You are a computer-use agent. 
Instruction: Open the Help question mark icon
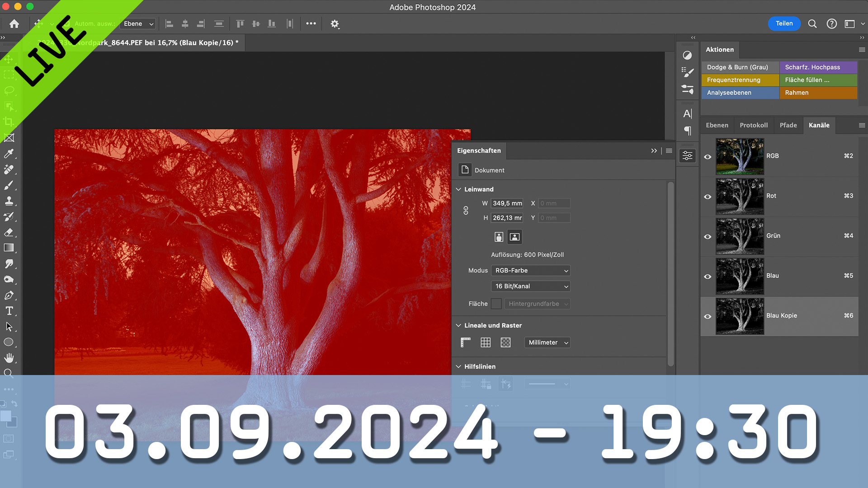click(832, 24)
